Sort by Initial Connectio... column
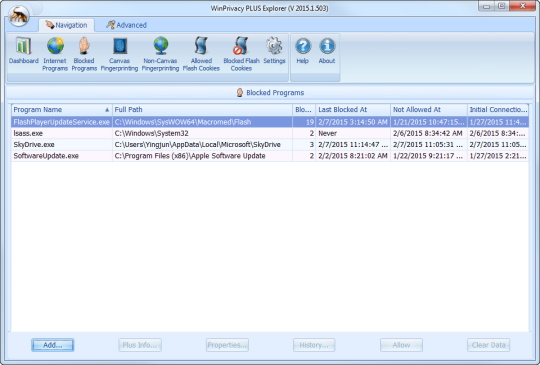540x365 pixels. coord(498,110)
